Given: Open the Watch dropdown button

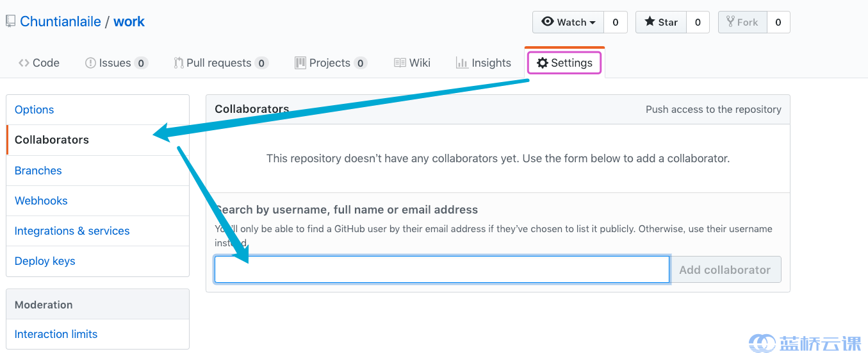Looking at the screenshot, I should (568, 22).
